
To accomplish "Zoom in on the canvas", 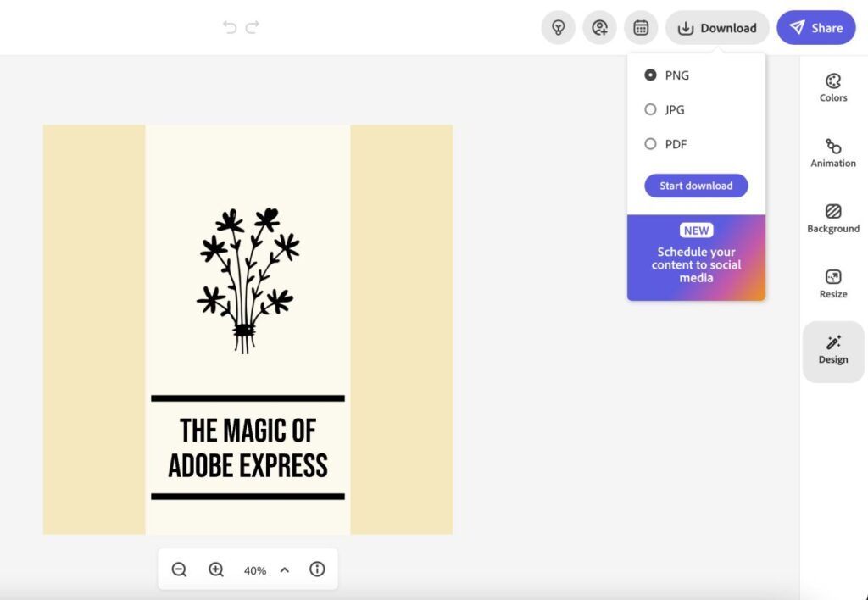I will tap(216, 569).
